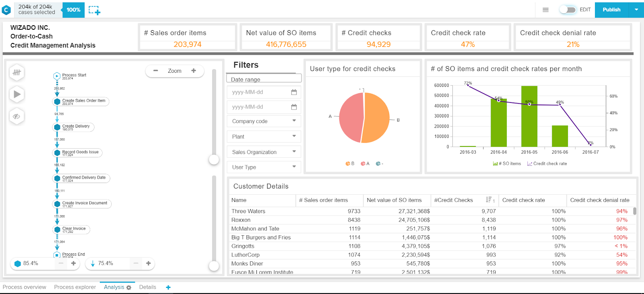Expand the Publish button dropdown arrow

(x=636, y=10)
